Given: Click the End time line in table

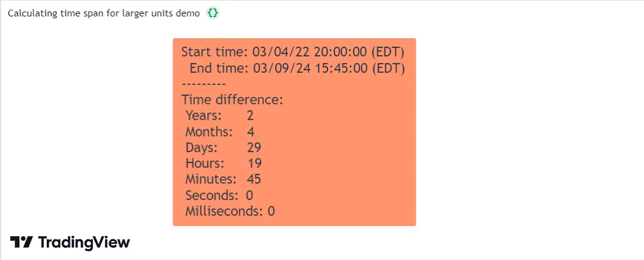Looking at the screenshot, I should click(297, 69).
